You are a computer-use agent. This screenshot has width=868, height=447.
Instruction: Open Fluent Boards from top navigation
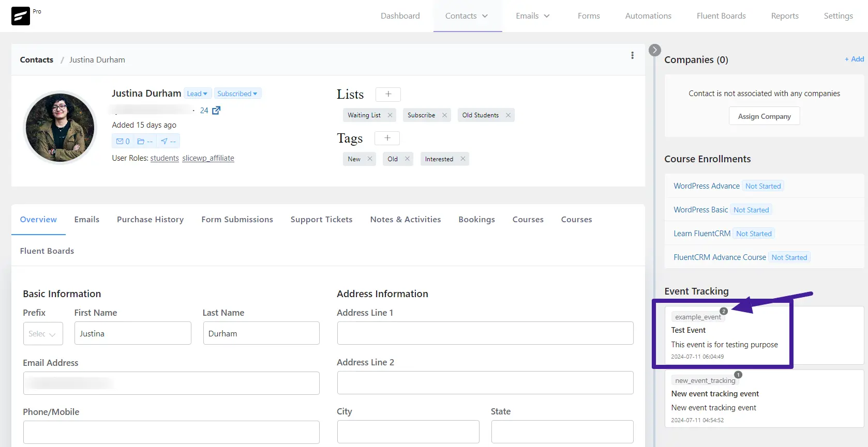click(x=721, y=16)
